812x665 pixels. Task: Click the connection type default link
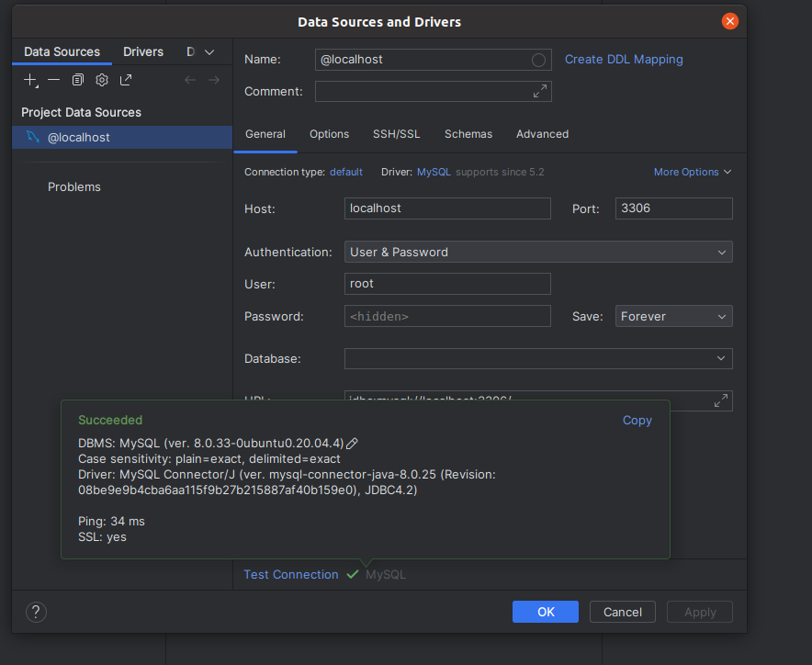pos(346,172)
